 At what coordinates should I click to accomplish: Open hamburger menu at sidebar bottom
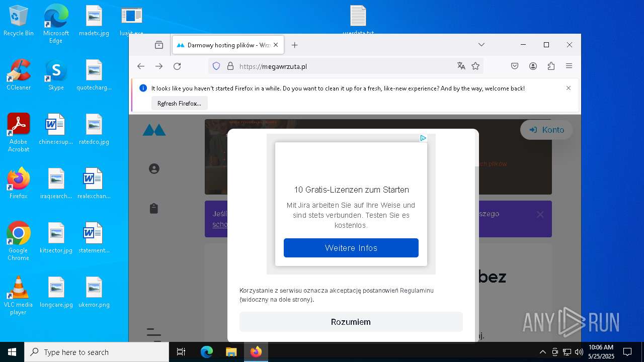coord(154,334)
